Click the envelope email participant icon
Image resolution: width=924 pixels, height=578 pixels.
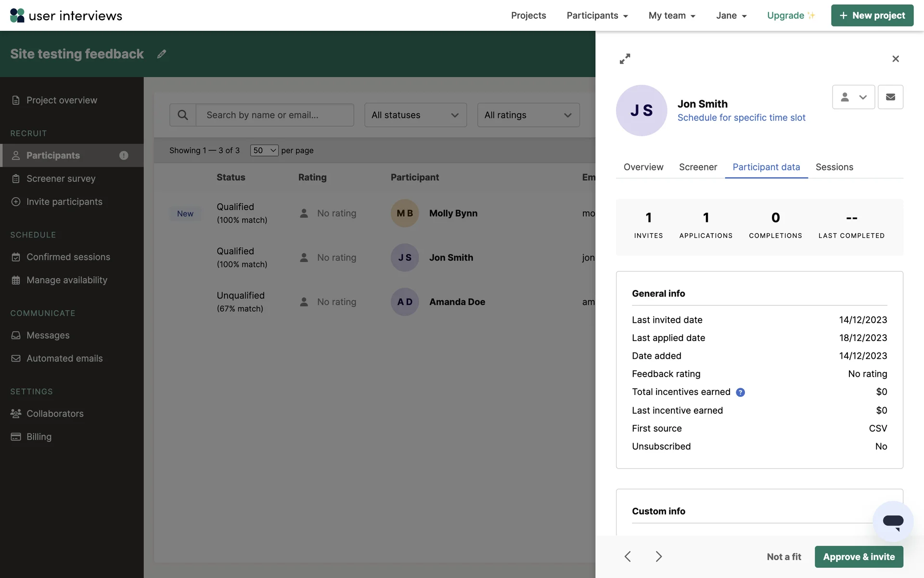tap(890, 97)
